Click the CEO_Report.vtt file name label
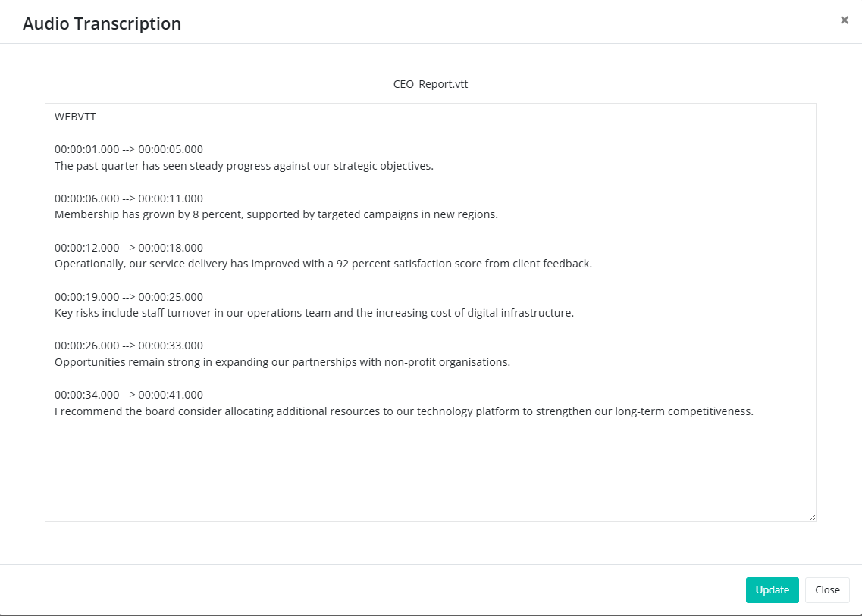862x616 pixels. 431,84
